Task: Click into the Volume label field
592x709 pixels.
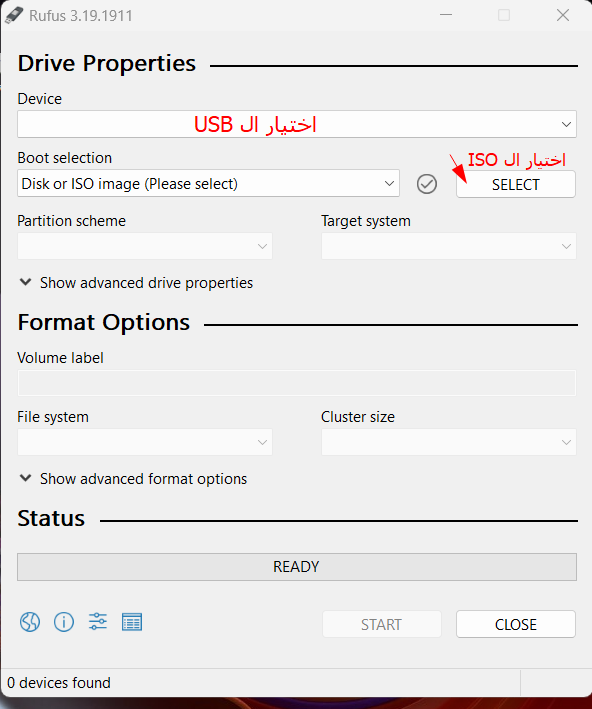Action: click(297, 383)
